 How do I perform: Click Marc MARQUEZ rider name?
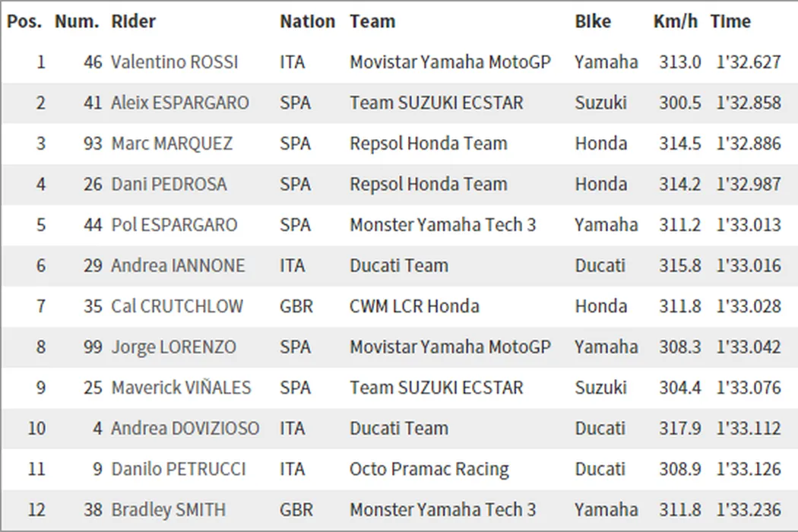pos(172,144)
